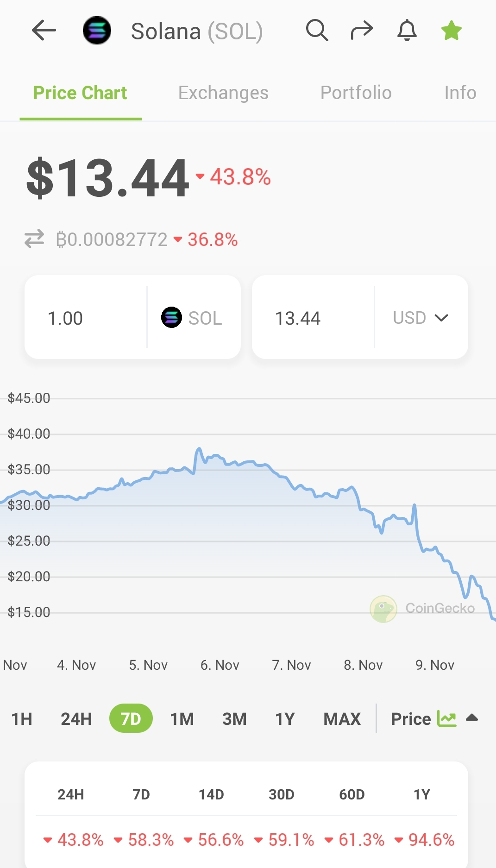The height and width of the screenshot is (868, 496).
Task: Open the Info tab
Action: 460,93
